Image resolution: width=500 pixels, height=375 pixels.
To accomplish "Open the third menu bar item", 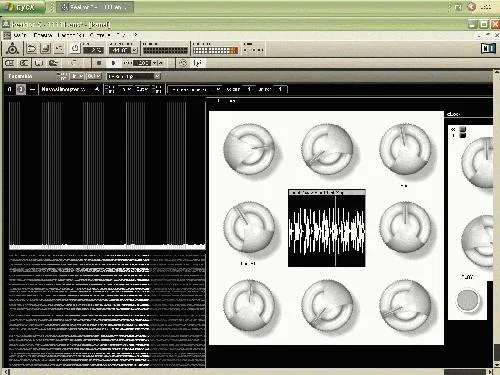I will [x=71, y=35].
